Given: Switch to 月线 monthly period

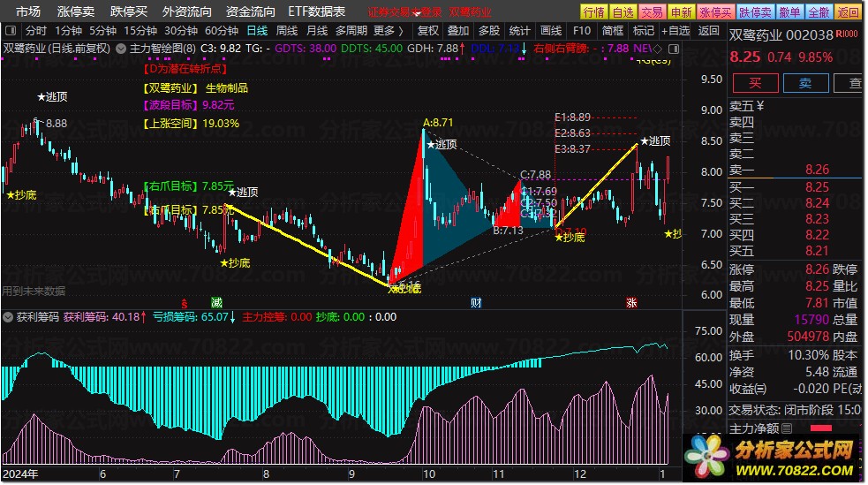Looking at the screenshot, I should tap(317, 31).
